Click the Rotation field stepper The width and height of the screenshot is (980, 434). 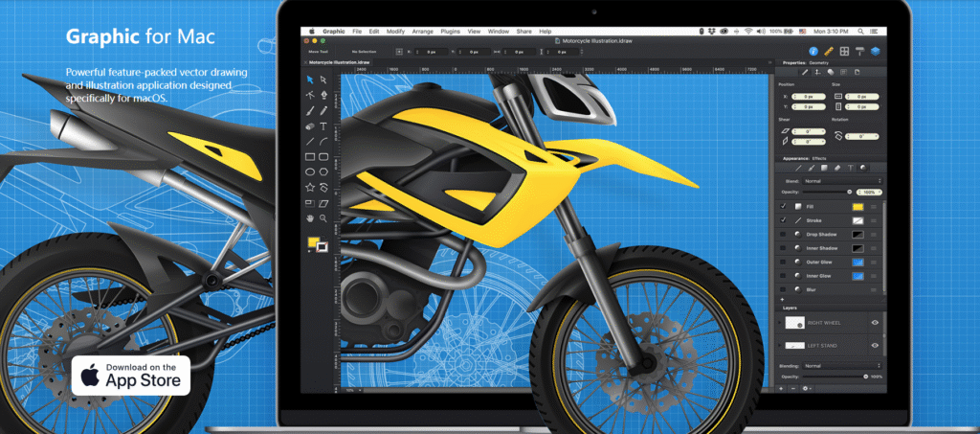(x=848, y=136)
